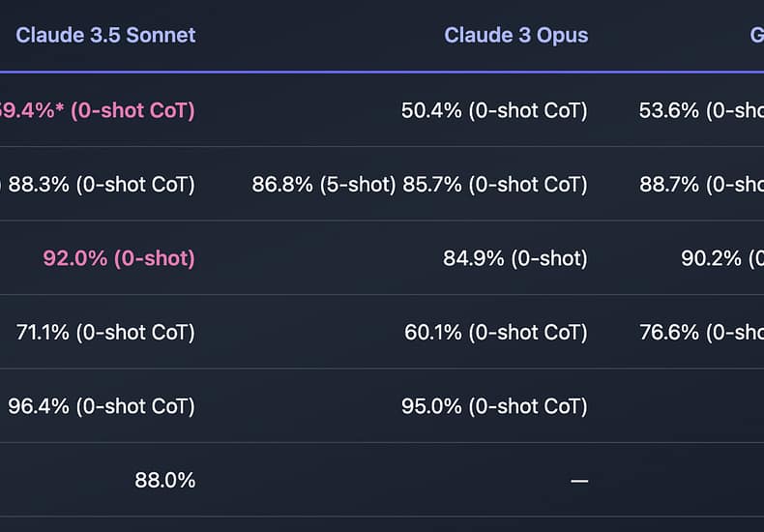The image size is (764, 532).
Task: Select the 60.1% (0-shot CoT) cell
Action: pyautogui.click(x=496, y=332)
